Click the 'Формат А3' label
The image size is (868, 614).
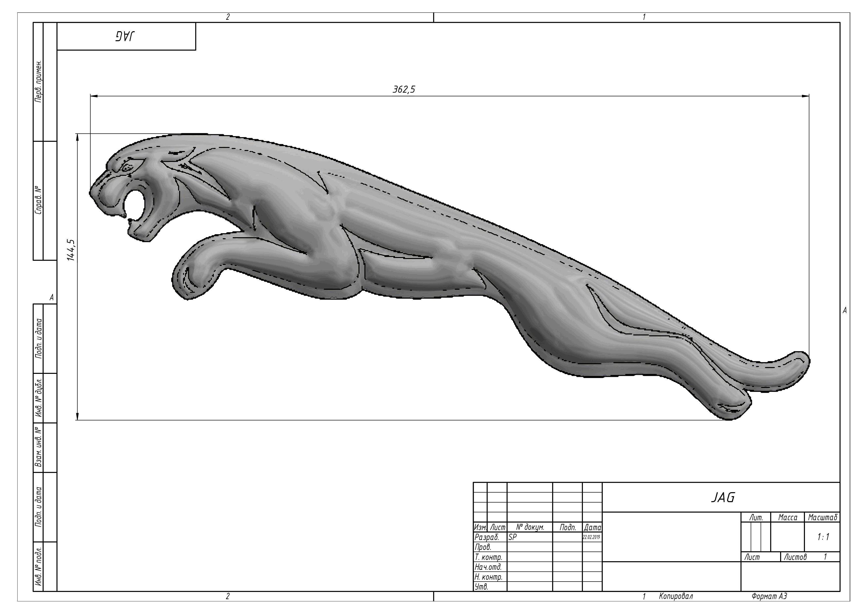point(769,597)
